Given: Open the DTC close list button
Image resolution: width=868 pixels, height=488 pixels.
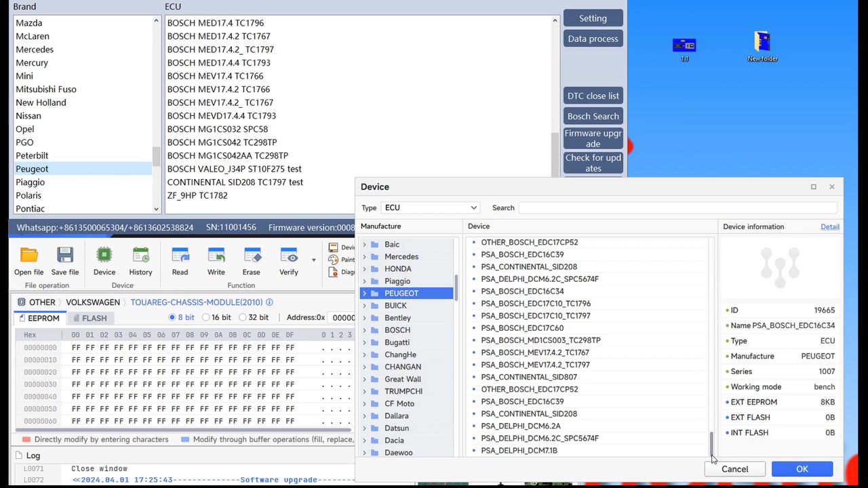Looking at the screenshot, I should [593, 96].
